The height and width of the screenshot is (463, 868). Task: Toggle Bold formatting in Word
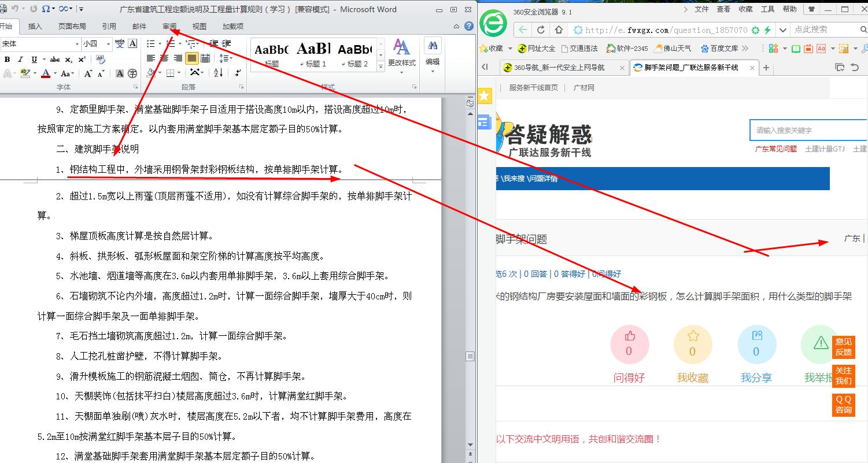7,60
